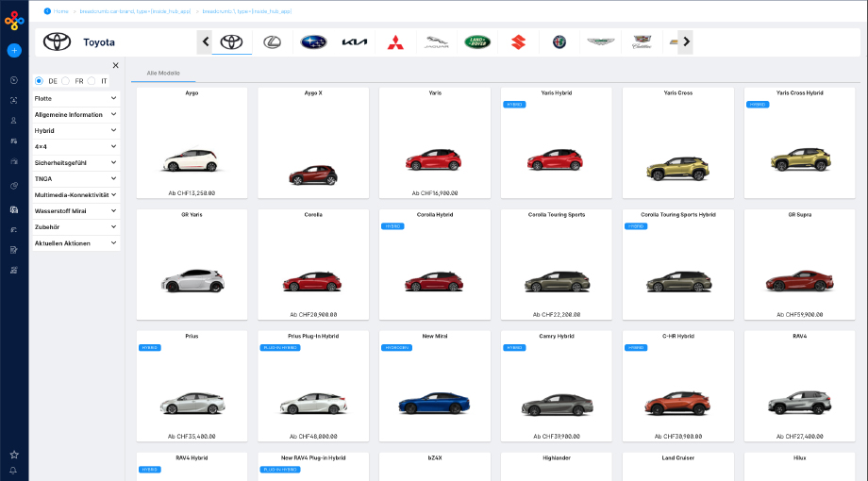Expand the Zubehör section
The image size is (868, 481).
75,227
